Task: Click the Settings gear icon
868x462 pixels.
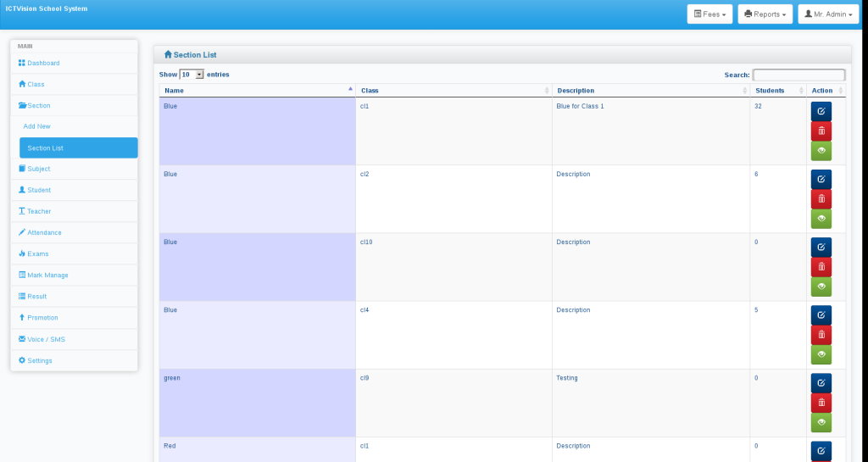Action: [21, 360]
